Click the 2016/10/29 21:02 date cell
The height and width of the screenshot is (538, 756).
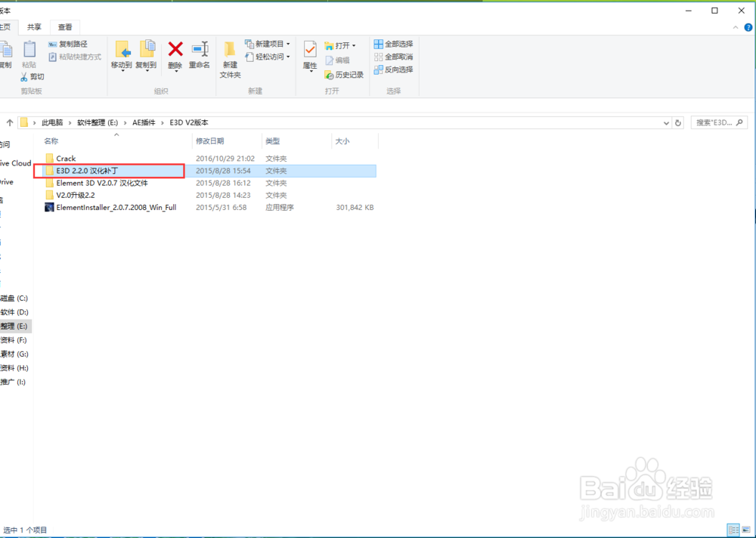[x=225, y=159]
